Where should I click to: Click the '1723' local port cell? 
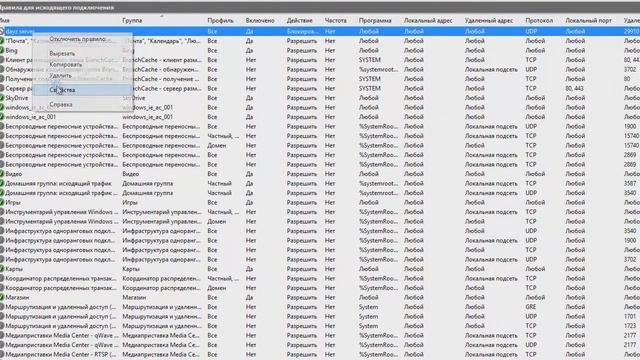[630, 326]
